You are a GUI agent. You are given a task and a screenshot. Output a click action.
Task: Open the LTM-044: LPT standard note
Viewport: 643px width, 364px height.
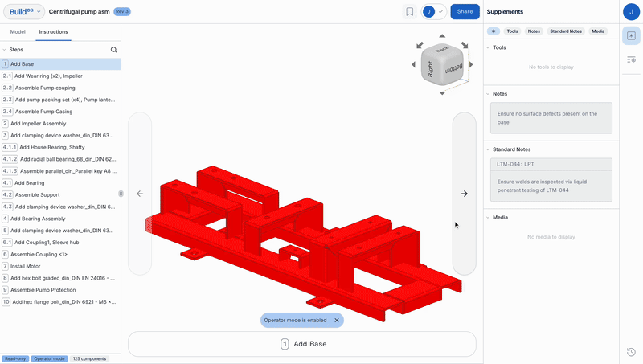(551, 179)
